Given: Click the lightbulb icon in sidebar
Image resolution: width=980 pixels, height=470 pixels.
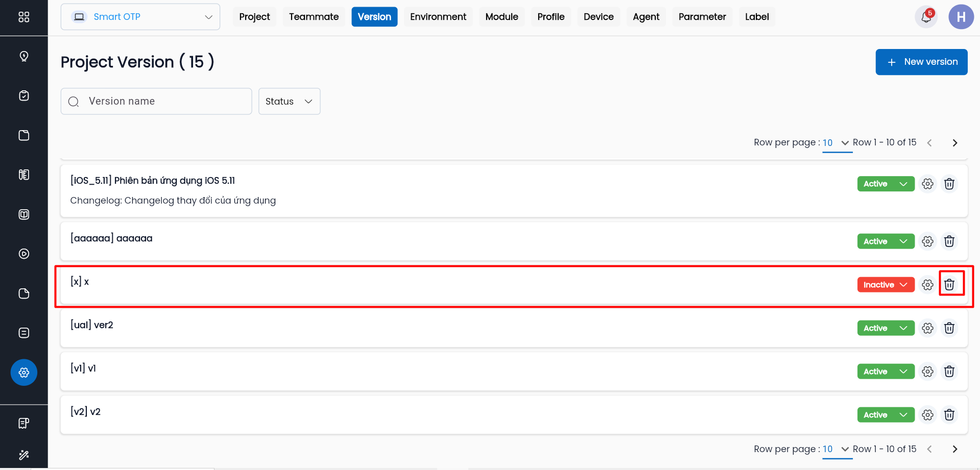Looking at the screenshot, I should 24,56.
